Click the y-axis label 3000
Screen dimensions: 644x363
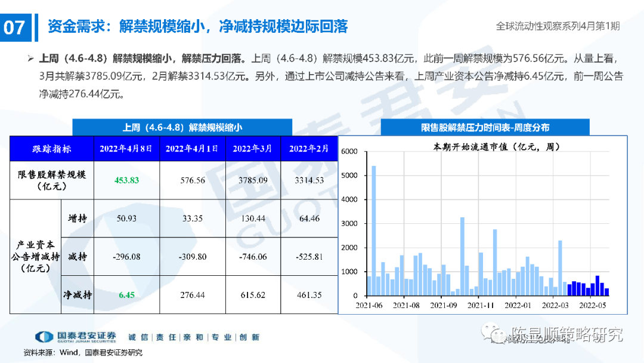click(349, 224)
